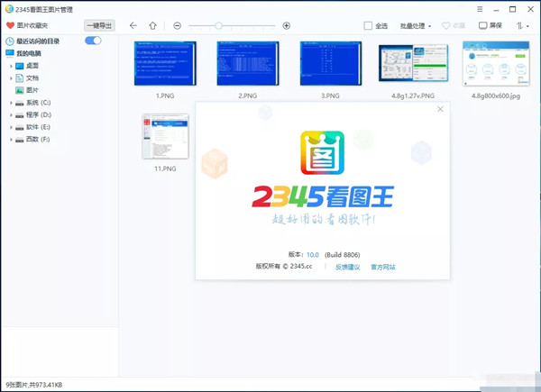Open the sort order dropdown

(x=522, y=25)
